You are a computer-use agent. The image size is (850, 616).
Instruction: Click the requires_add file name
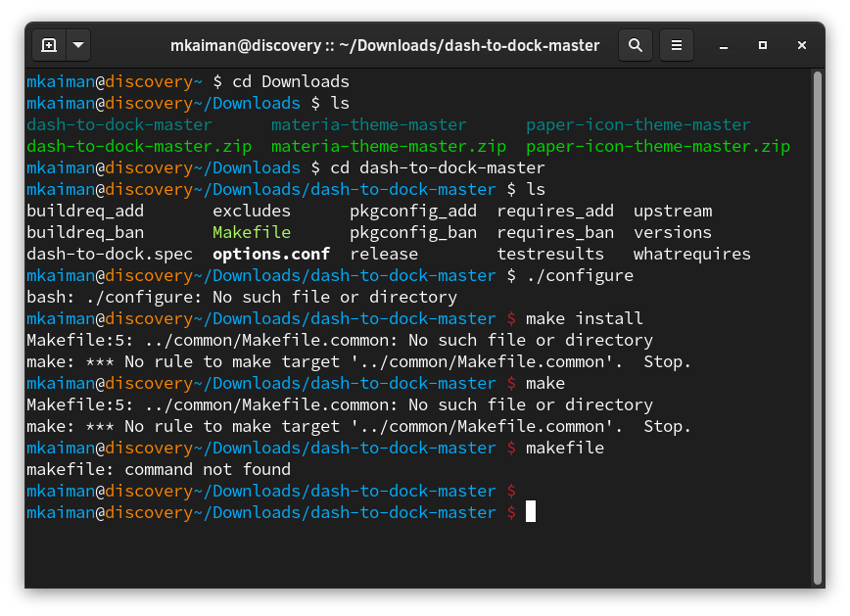click(555, 211)
